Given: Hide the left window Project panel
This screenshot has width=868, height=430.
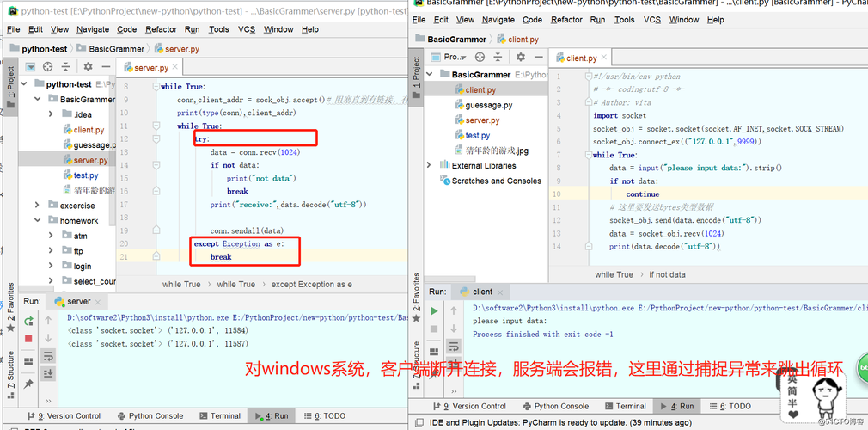Looking at the screenshot, I should click(105, 67).
